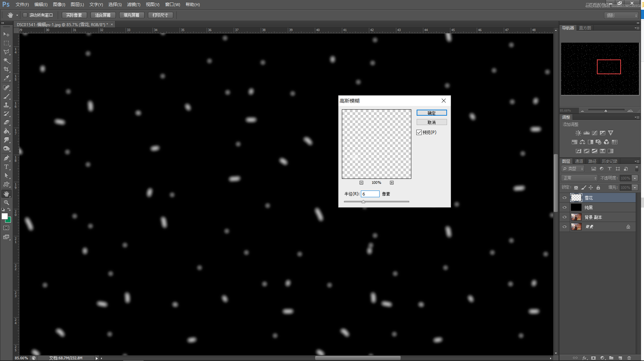644x361 pixels.
Task: Select the Dodge tool
Action: tap(6, 148)
